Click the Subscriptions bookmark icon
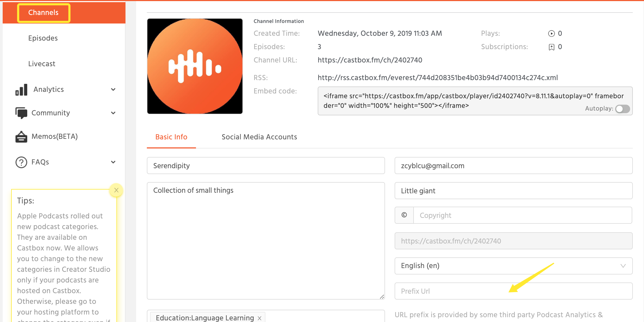The height and width of the screenshot is (322, 644). pos(551,47)
